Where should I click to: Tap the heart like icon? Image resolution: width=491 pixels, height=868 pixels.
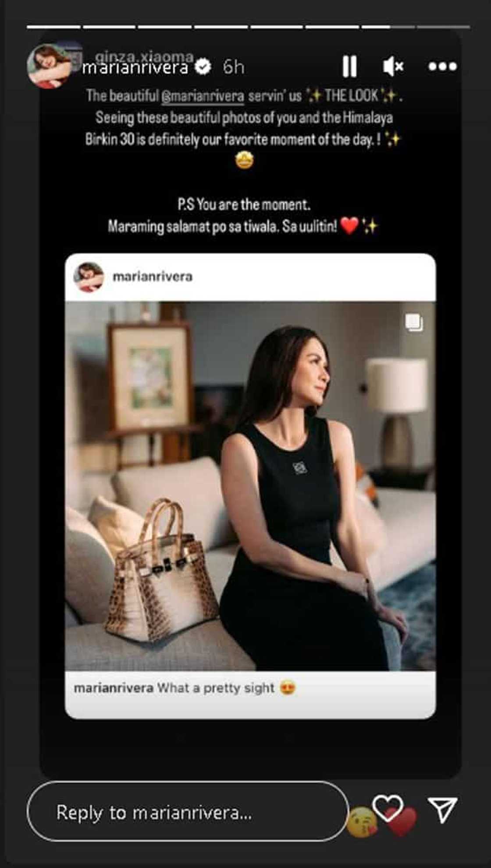pyautogui.click(x=388, y=808)
